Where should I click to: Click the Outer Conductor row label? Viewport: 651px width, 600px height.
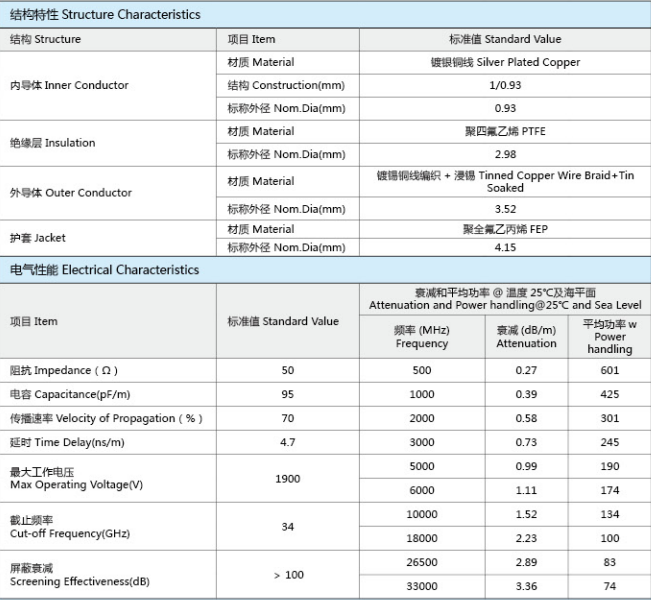click(71, 193)
